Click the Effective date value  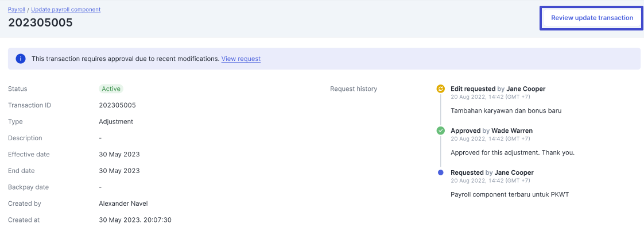click(x=119, y=155)
